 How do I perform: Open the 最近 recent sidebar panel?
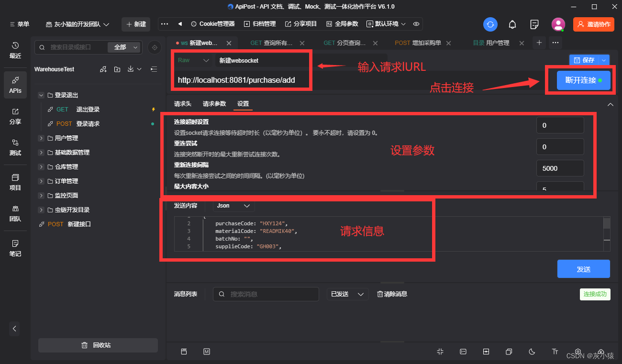pos(15,50)
